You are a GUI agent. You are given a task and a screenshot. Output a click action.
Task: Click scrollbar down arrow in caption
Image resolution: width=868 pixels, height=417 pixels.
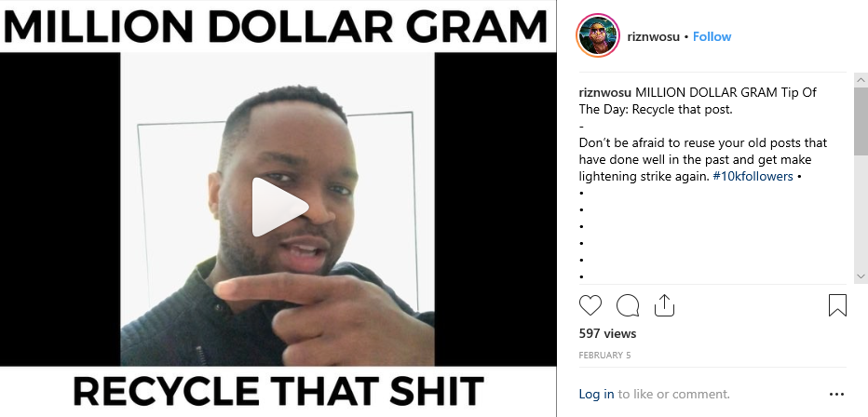click(x=861, y=276)
